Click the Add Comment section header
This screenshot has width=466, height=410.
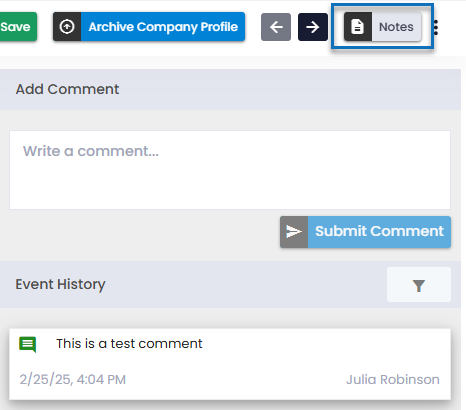67,89
